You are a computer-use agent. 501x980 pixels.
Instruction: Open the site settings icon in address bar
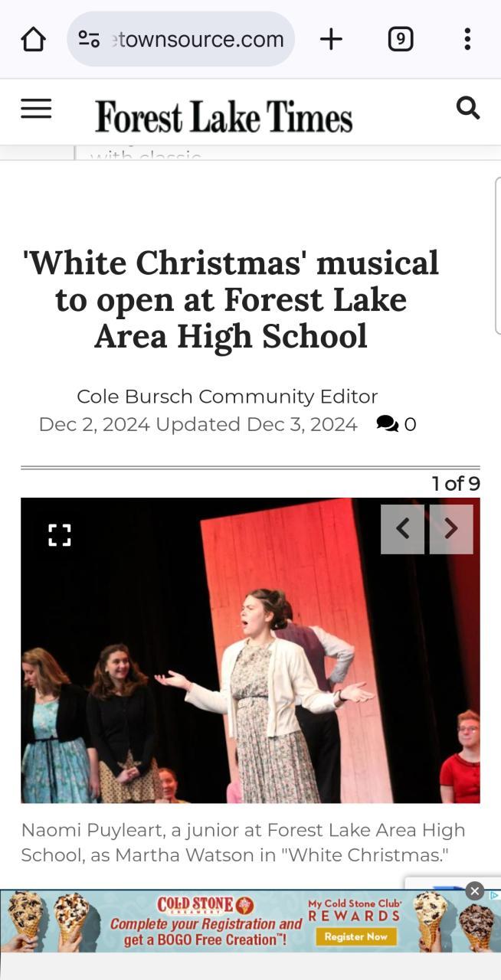[89, 39]
